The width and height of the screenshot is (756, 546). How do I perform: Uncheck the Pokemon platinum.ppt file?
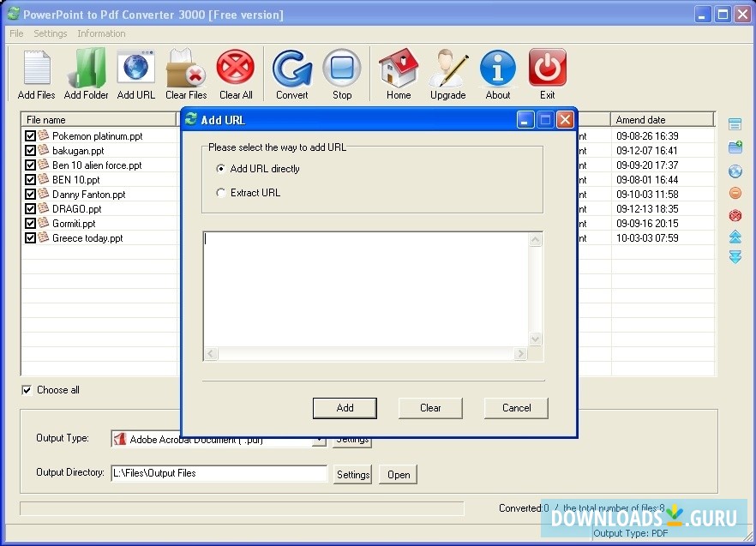click(x=30, y=135)
